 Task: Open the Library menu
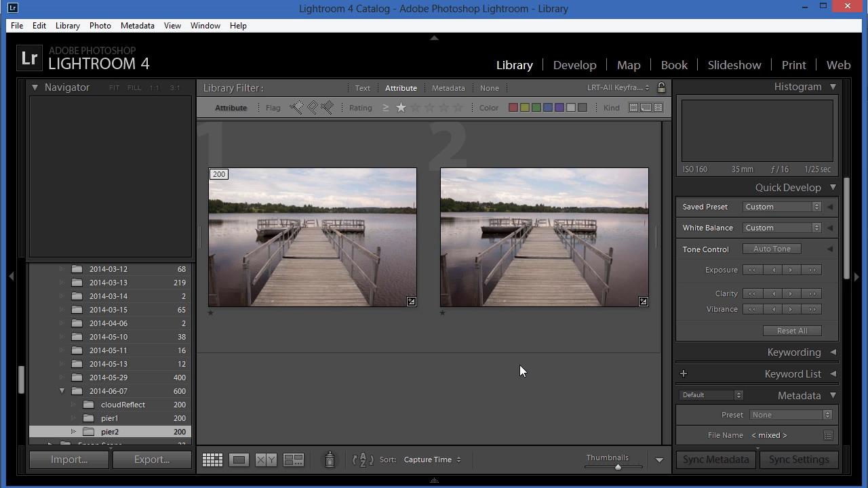67,26
